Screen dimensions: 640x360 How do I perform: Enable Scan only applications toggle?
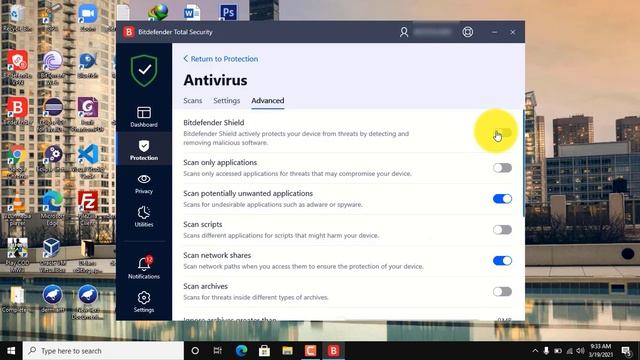(x=502, y=168)
